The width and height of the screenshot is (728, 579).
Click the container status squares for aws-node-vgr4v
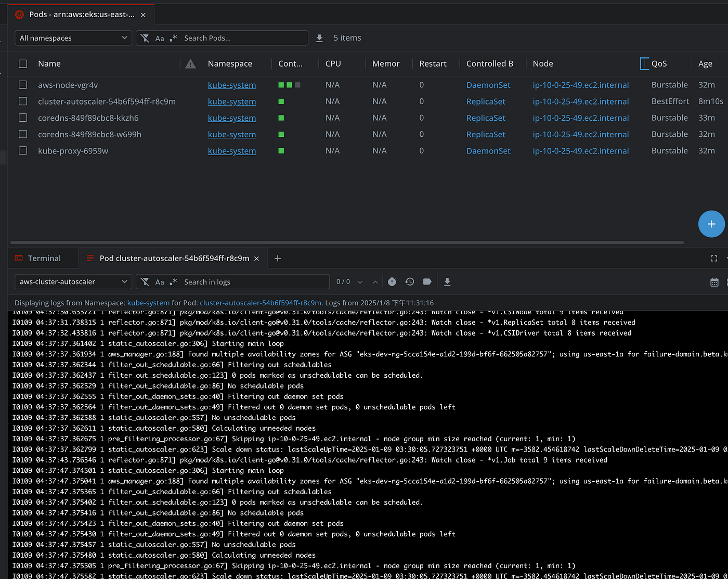click(289, 85)
